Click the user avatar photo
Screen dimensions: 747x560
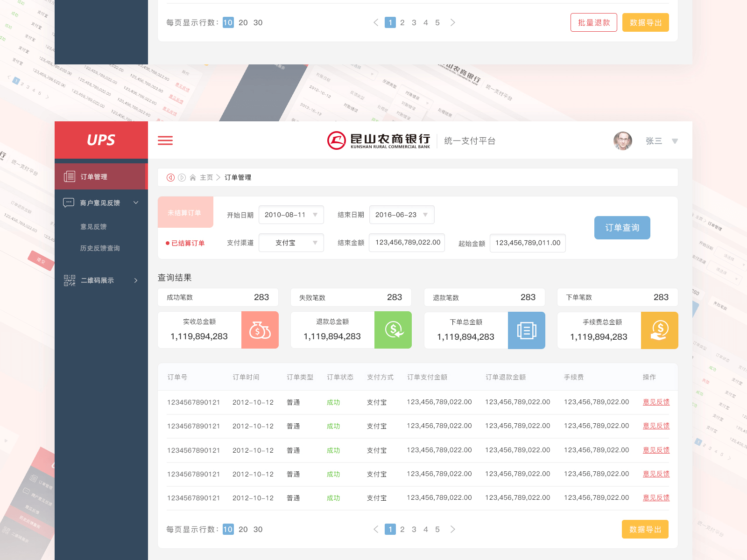click(622, 141)
